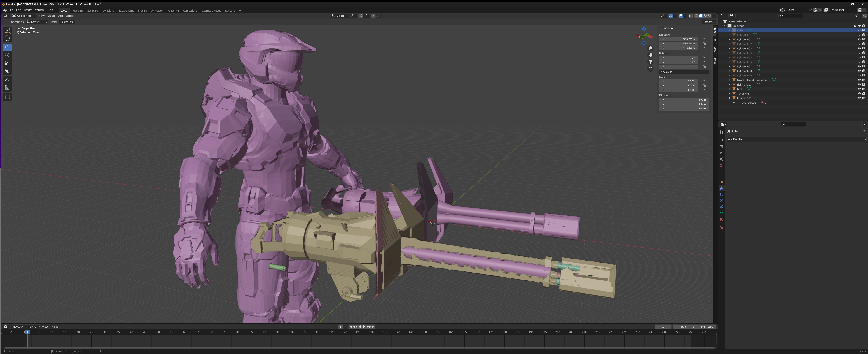Click the pan view hand icon

click(650, 55)
